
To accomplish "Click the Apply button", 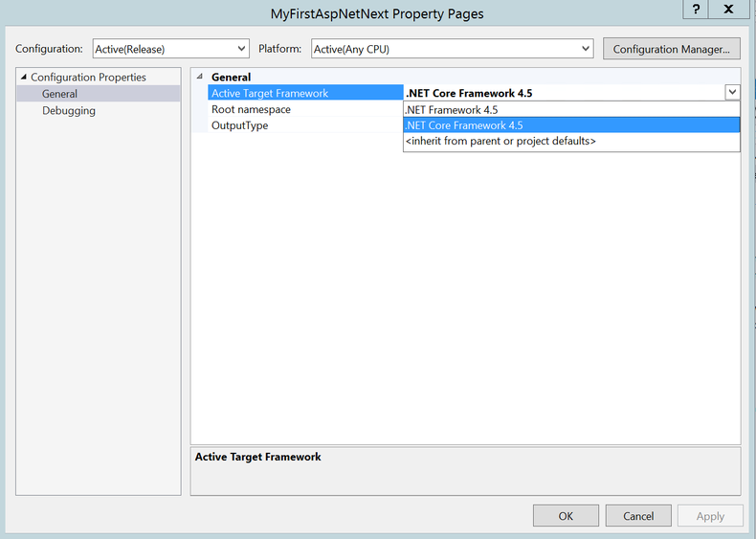I will point(710,516).
